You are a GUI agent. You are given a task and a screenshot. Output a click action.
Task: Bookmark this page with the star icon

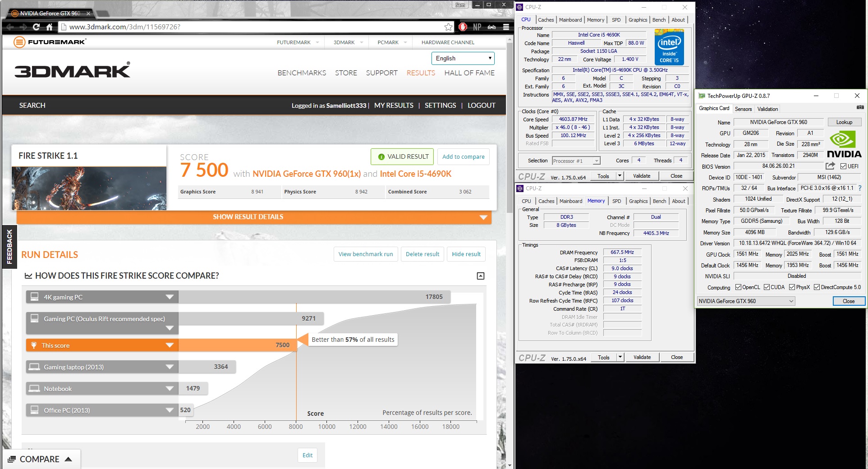coord(448,27)
